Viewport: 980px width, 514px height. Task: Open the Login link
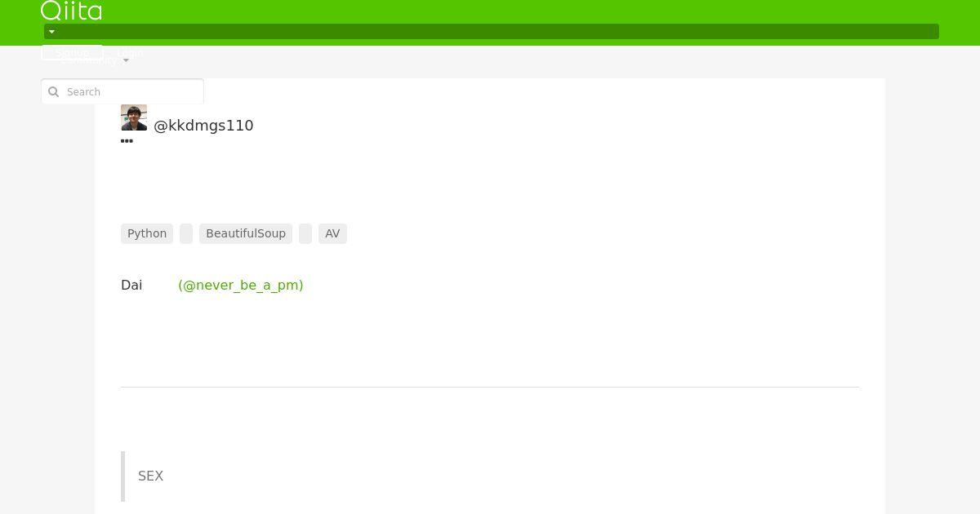(130, 52)
